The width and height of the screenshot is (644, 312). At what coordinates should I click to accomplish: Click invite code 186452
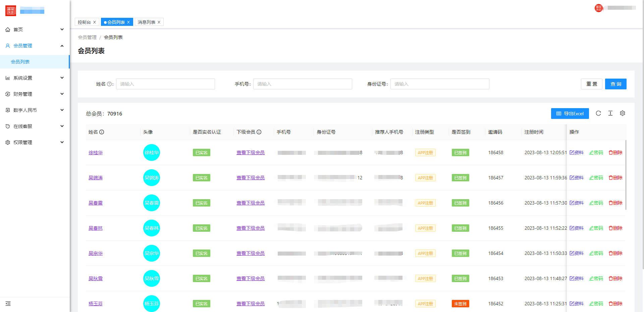point(496,304)
